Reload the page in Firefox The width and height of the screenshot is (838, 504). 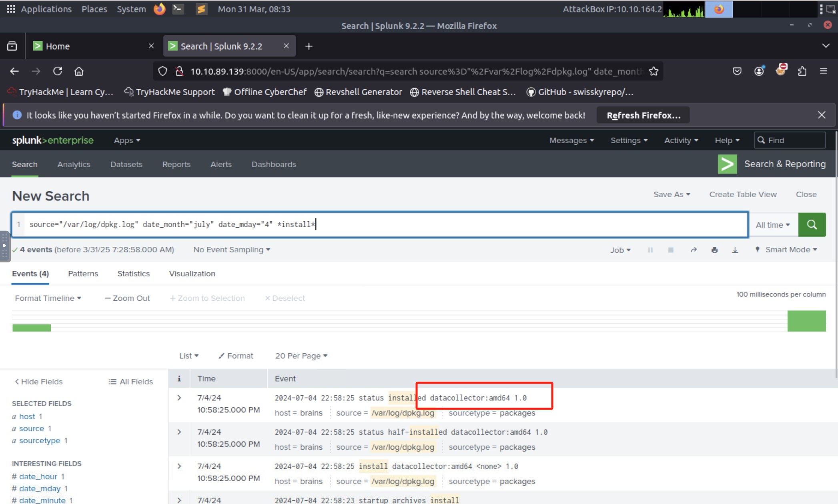point(58,71)
